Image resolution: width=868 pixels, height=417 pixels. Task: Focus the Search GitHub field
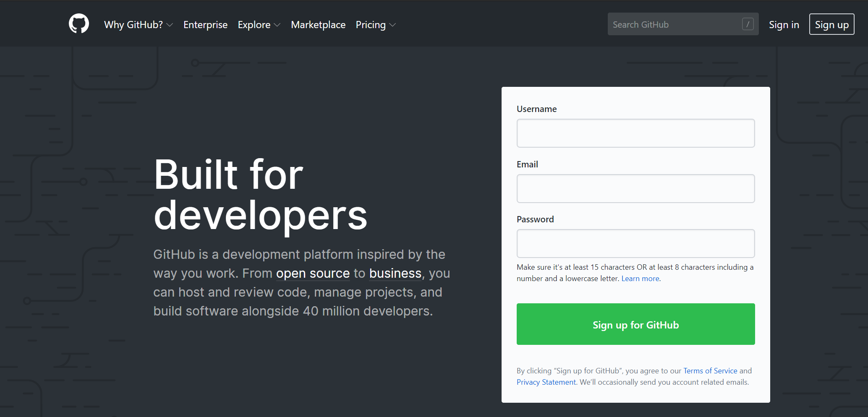point(683,24)
